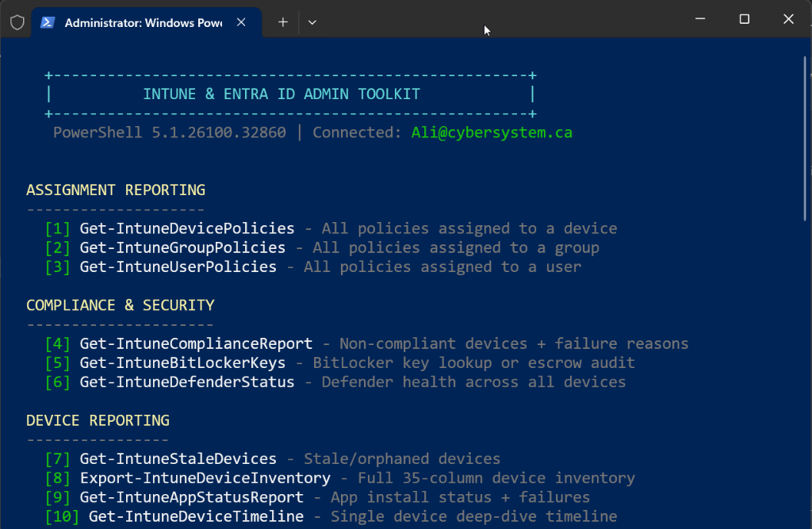Viewport: 812px width, 529px height.
Task: Click the PowerShell icon on the tab
Action: (x=48, y=22)
